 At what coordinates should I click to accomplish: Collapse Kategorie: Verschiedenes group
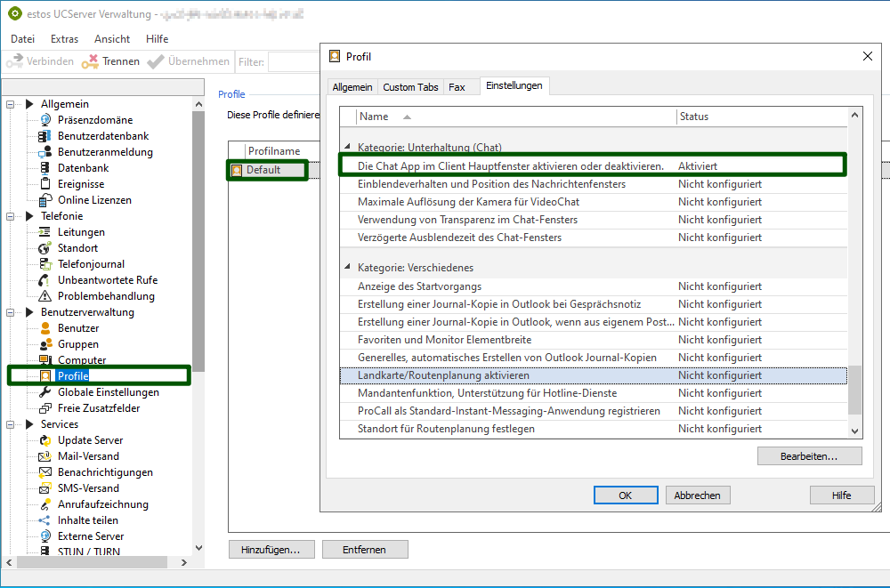(347, 268)
